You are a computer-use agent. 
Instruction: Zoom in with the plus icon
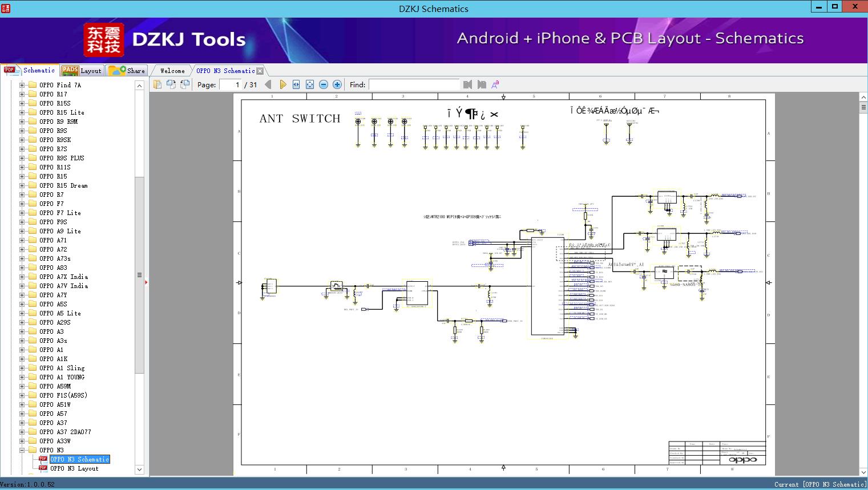(x=337, y=84)
